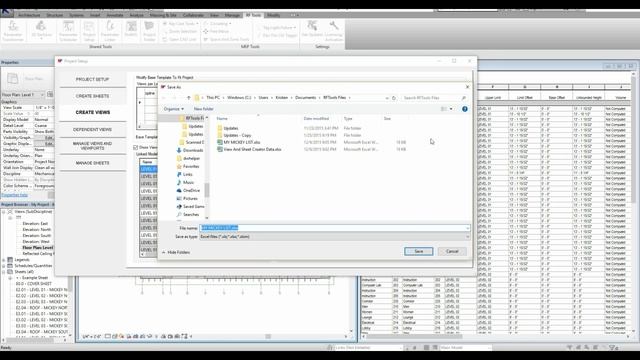Open the Save As help icon
640x360 pixels.
[x=465, y=109]
